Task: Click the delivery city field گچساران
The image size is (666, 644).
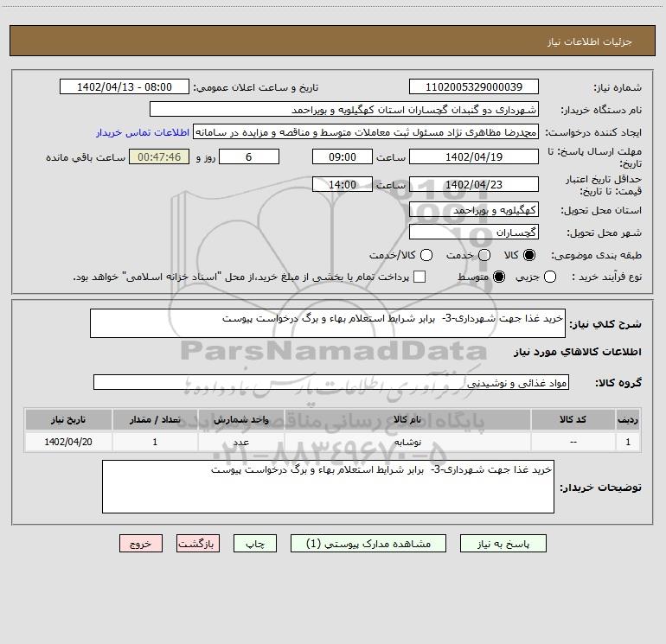Action: 474,233
